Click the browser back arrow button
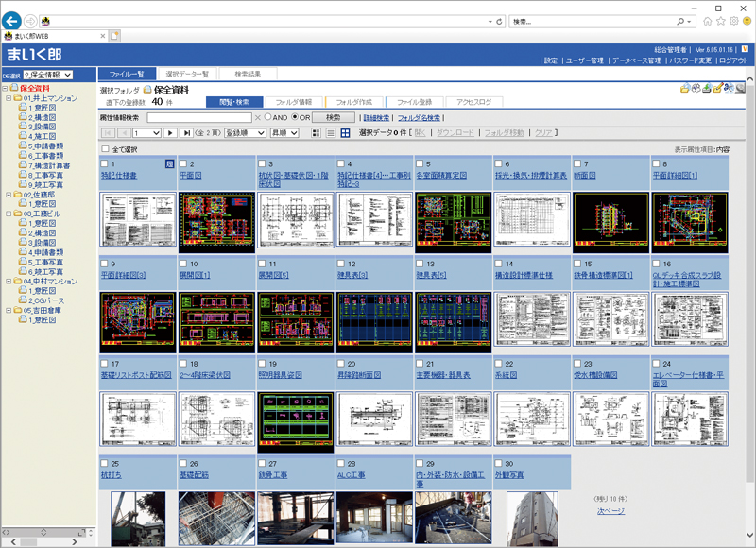This screenshot has width=756, height=548. point(13,20)
